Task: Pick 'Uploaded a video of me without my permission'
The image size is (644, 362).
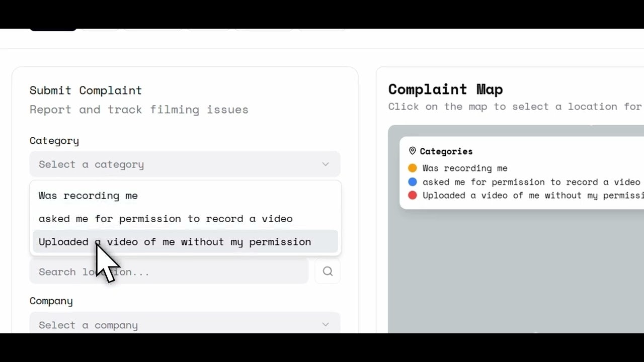Action: click(x=185, y=242)
